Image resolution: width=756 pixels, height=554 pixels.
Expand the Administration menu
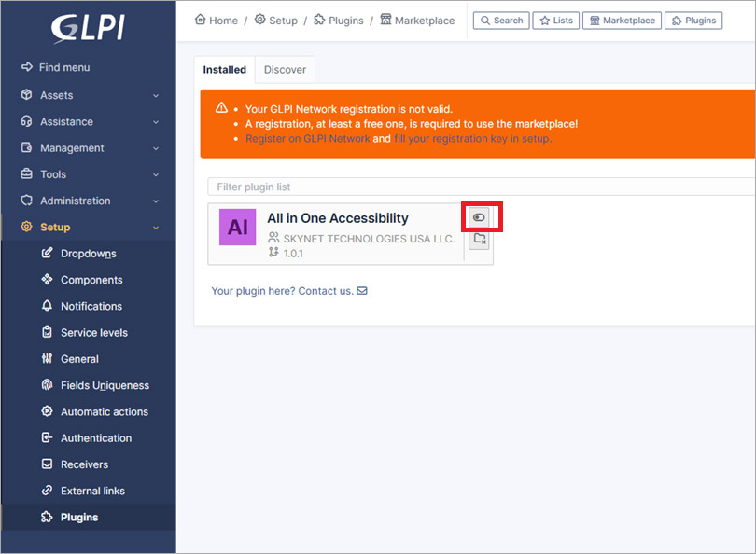tap(88, 201)
